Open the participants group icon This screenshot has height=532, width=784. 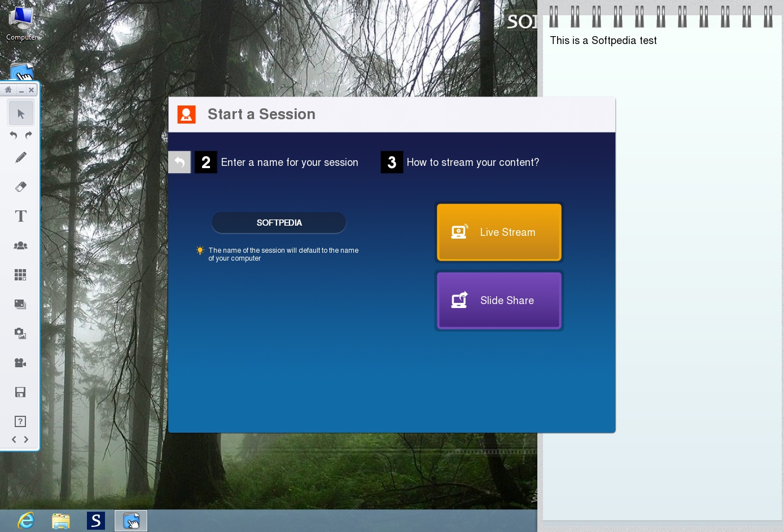21,245
